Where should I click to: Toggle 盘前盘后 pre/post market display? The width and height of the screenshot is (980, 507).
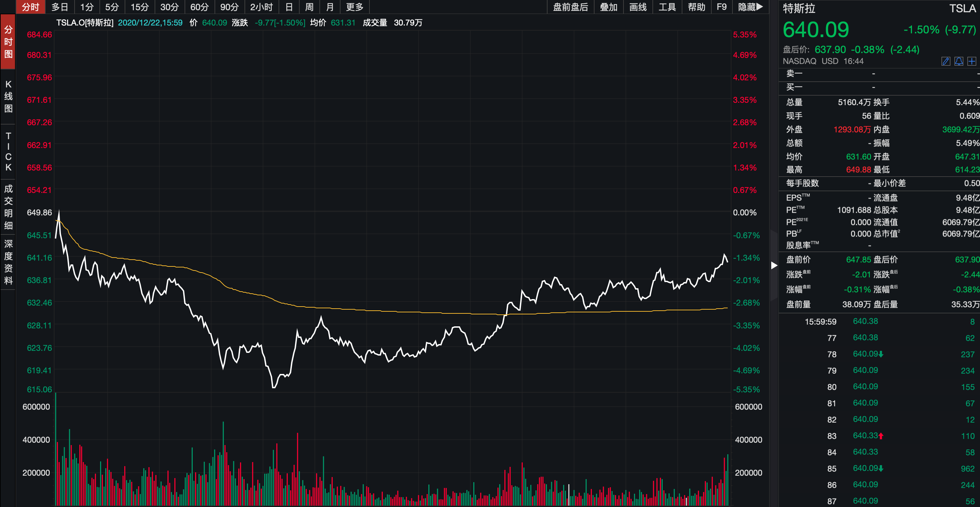[570, 7]
